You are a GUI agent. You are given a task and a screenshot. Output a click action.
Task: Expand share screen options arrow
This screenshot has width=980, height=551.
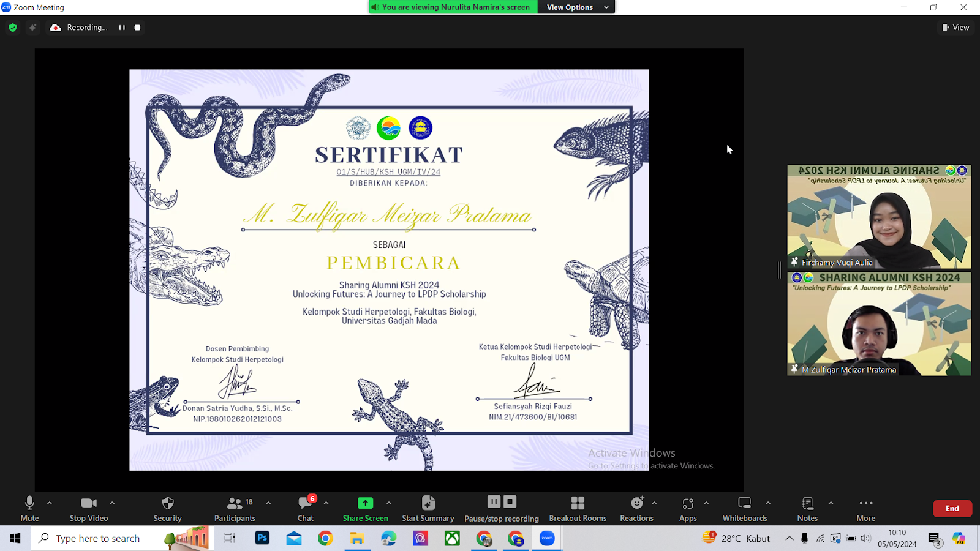[x=389, y=503]
